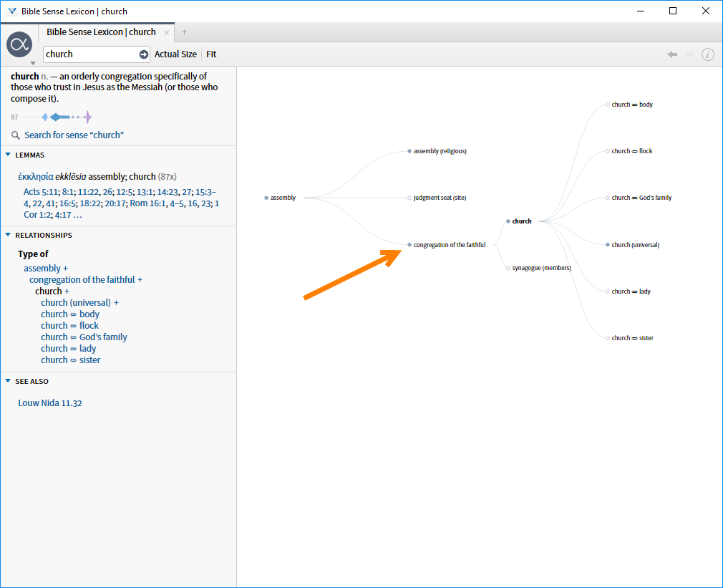The height and width of the screenshot is (588, 723).
Task: Click Actual Size in the toolbar
Action: click(x=175, y=54)
